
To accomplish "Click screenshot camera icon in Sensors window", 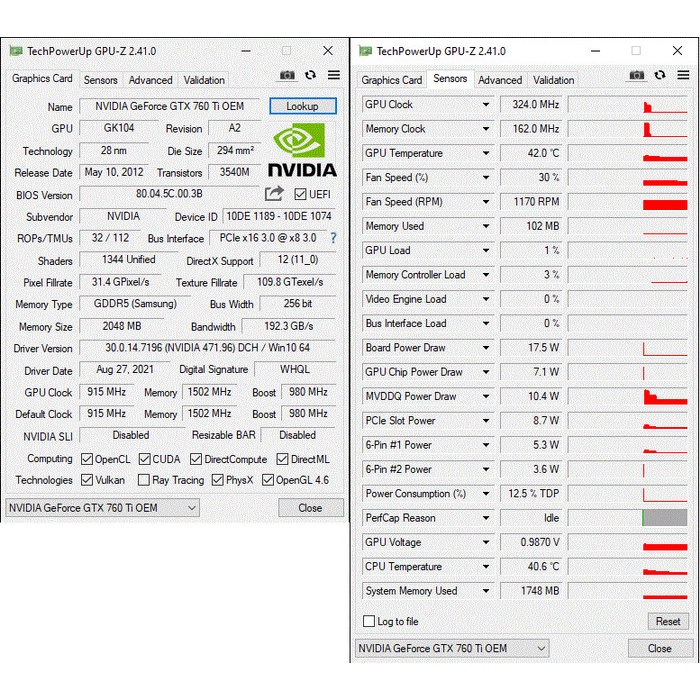I will [x=637, y=75].
